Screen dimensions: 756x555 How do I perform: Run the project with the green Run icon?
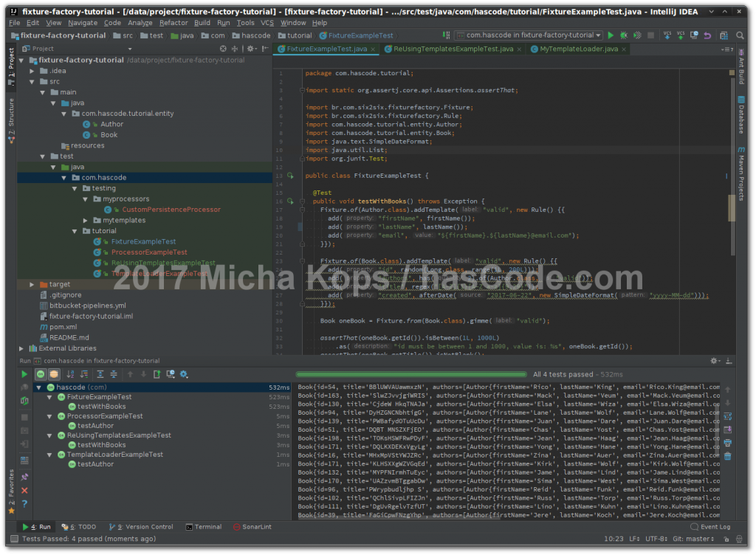pyautogui.click(x=611, y=35)
